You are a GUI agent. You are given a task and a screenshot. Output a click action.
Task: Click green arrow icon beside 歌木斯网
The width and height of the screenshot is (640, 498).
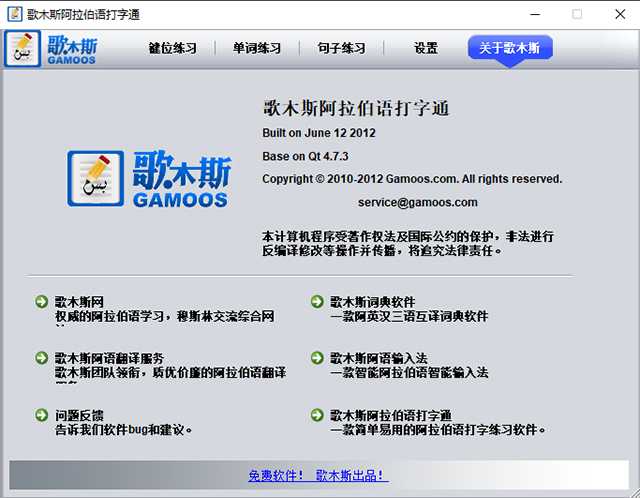click(42, 302)
